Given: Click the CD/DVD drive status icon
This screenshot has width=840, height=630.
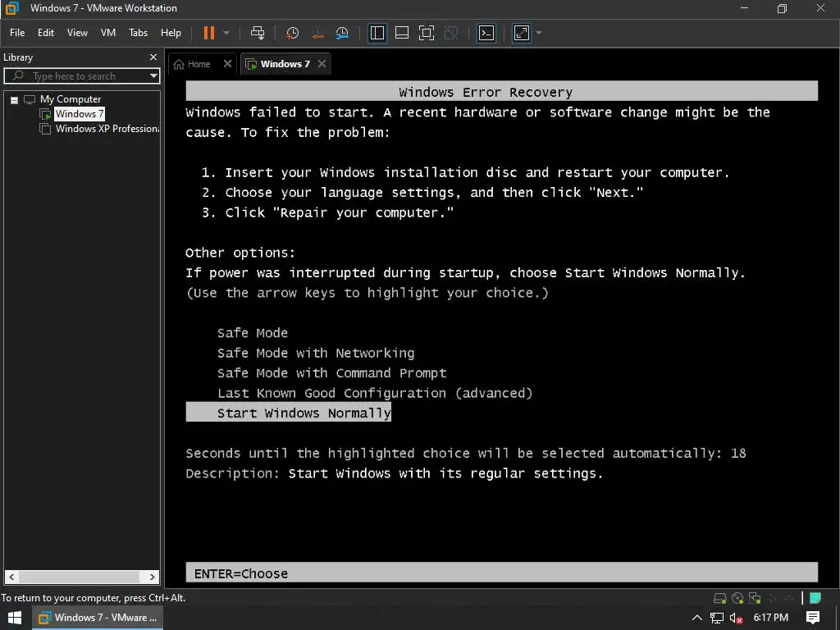Looking at the screenshot, I should [x=737, y=598].
